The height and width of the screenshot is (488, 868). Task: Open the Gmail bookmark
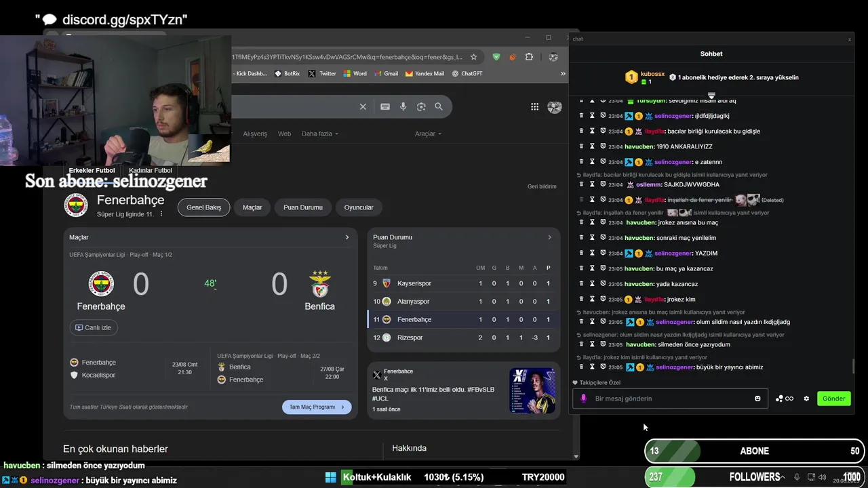pyautogui.click(x=386, y=73)
